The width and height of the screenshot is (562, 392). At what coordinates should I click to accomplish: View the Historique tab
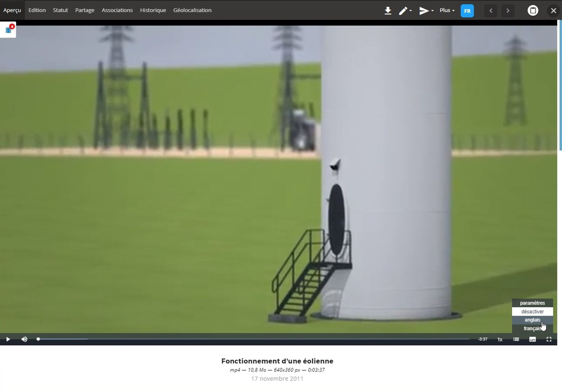click(x=153, y=10)
